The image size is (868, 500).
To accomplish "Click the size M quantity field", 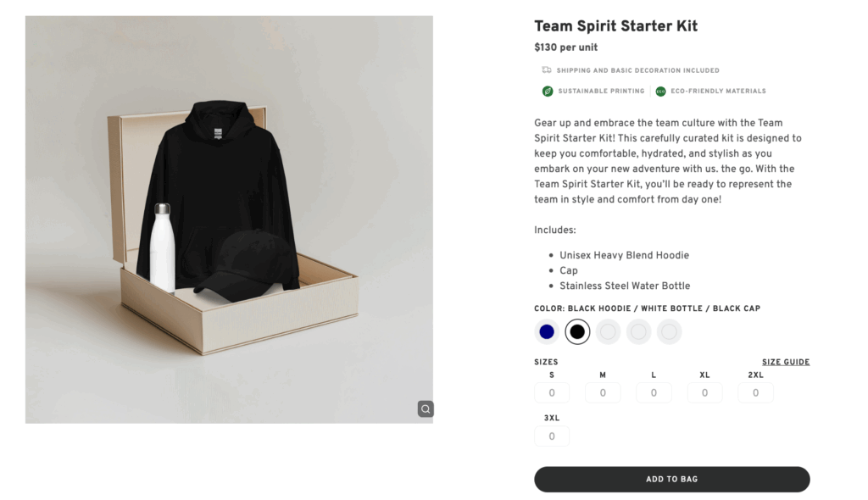I will click(603, 393).
